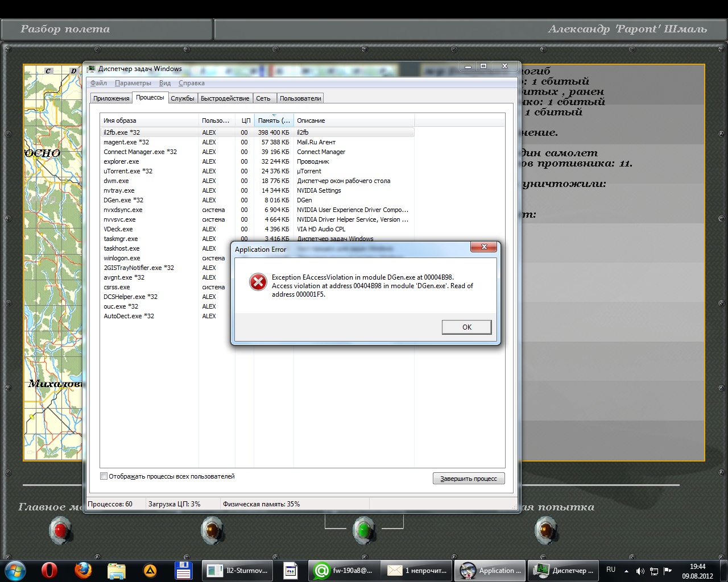The width and height of the screenshot is (728, 582).
Task: Click OK in Application Error dialog
Action: coord(466,327)
